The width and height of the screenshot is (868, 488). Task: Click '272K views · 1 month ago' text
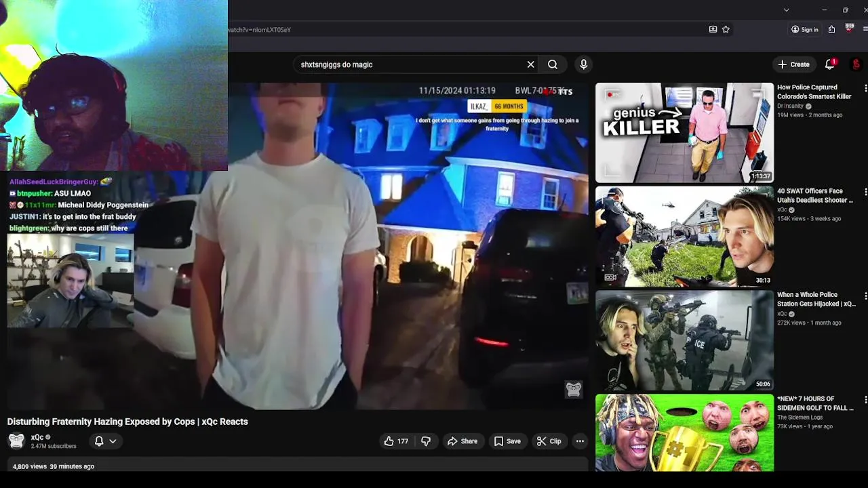[x=809, y=323]
